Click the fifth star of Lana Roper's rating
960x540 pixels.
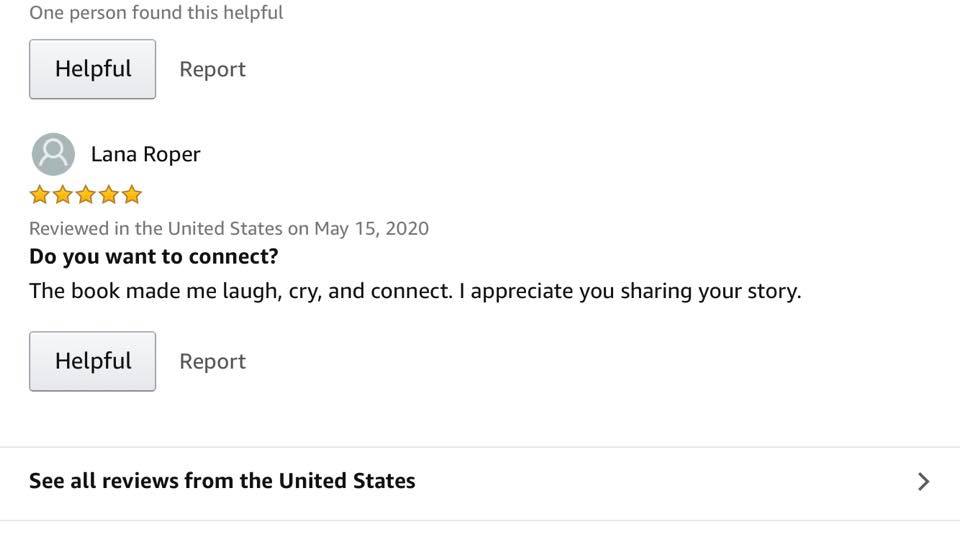(x=132, y=194)
